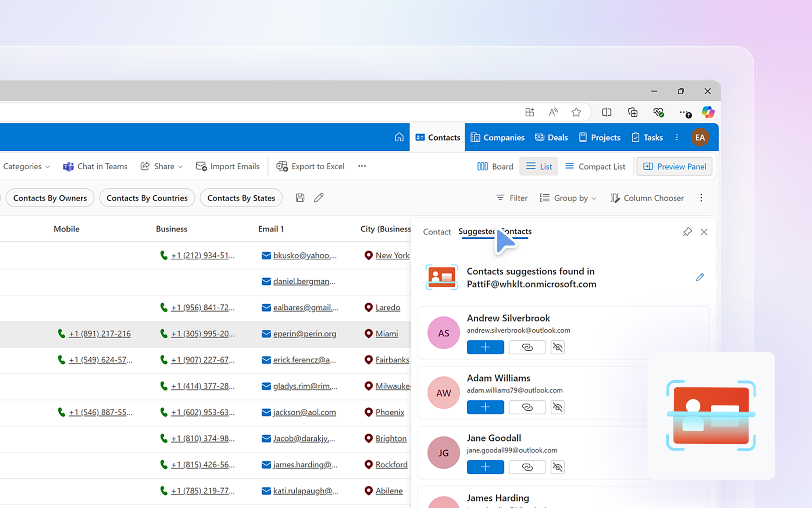Viewport: 812px width, 508px height.
Task: Click business phone +1 (212) 934-51...
Action: (203, 255)
